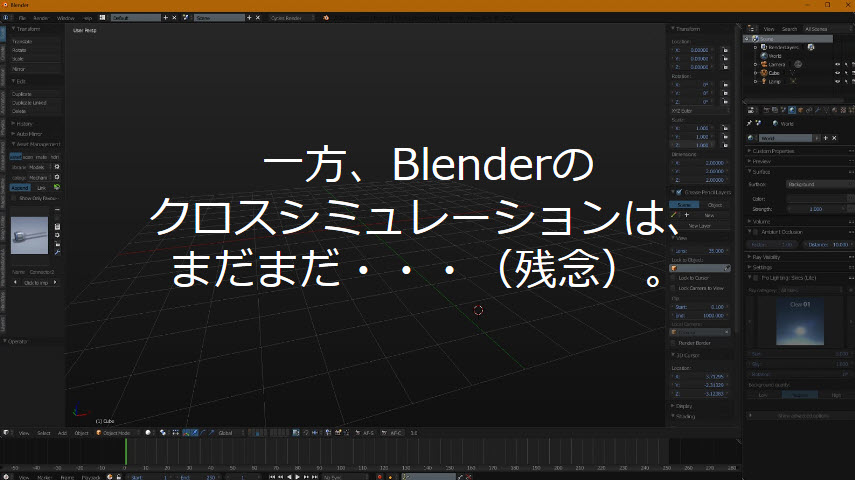
Task: Click the Translate button
Action: click(x=35, y=41)
